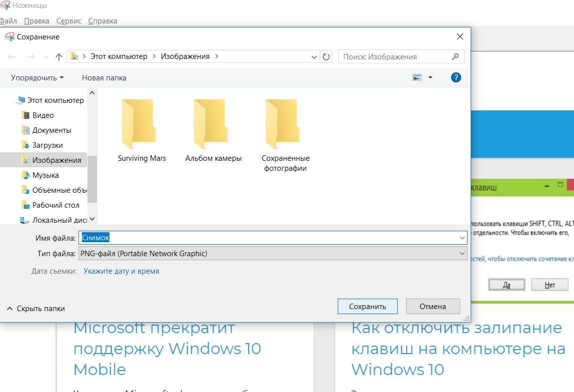574x392 pixels.
Task: Open the blue Help question mark icon
Action: point(456,77)
